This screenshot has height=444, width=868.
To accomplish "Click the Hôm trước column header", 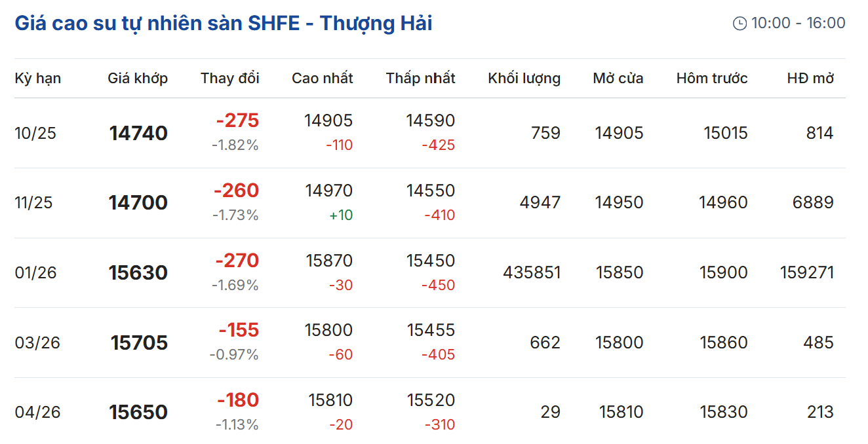I will [x=712, y=79].
